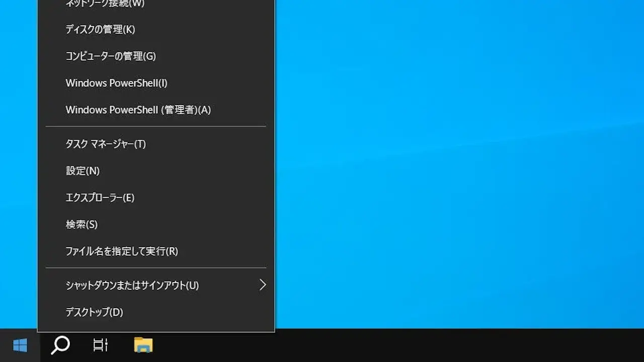Launch Windows PowerShell (管理者)(A)
644x362 pixels.
coord(156,110)
